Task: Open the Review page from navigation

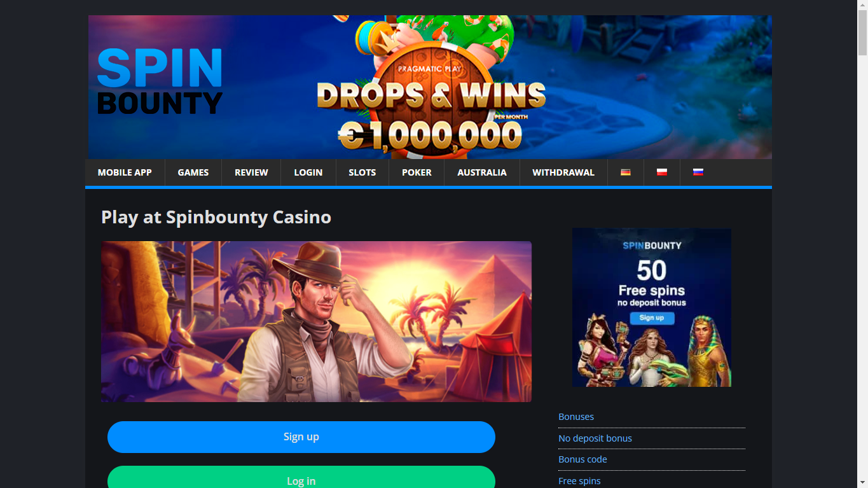Action: click(x=251, y=172)
